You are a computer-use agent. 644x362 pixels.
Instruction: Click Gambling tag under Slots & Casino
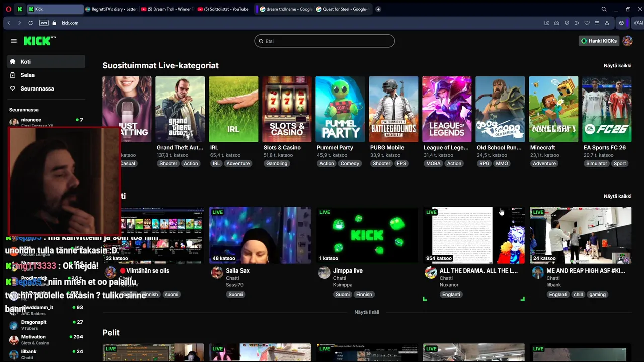pos(277,164)
